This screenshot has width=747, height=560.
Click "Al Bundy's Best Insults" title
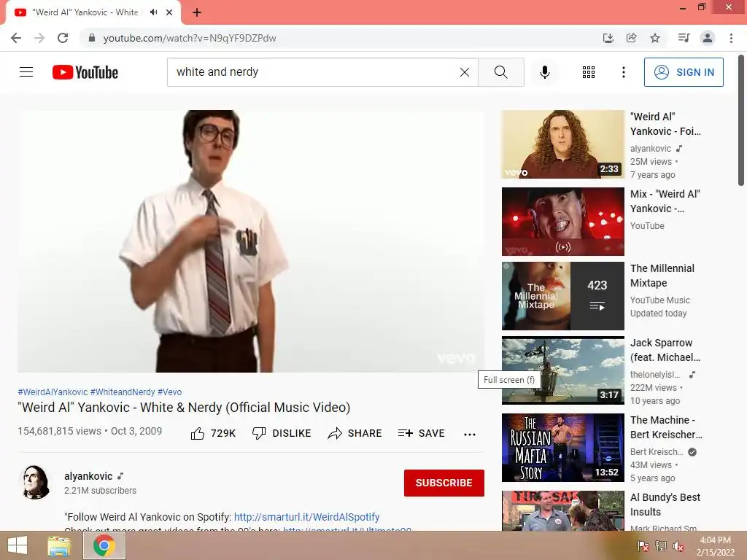(665, 505)
